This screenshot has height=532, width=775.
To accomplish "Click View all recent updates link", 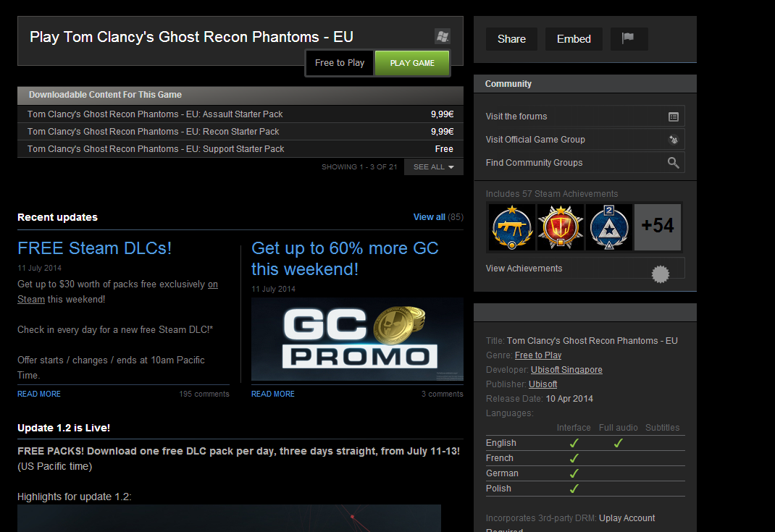I will (x=429, y=217).
